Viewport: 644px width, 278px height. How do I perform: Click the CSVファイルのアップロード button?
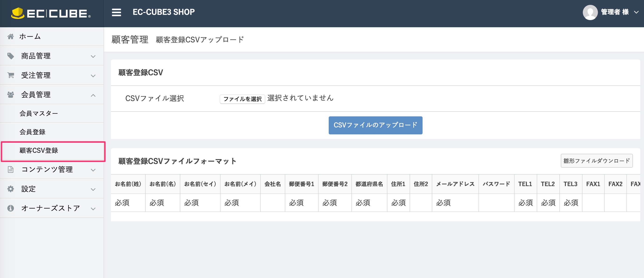(x=375, y=125)
